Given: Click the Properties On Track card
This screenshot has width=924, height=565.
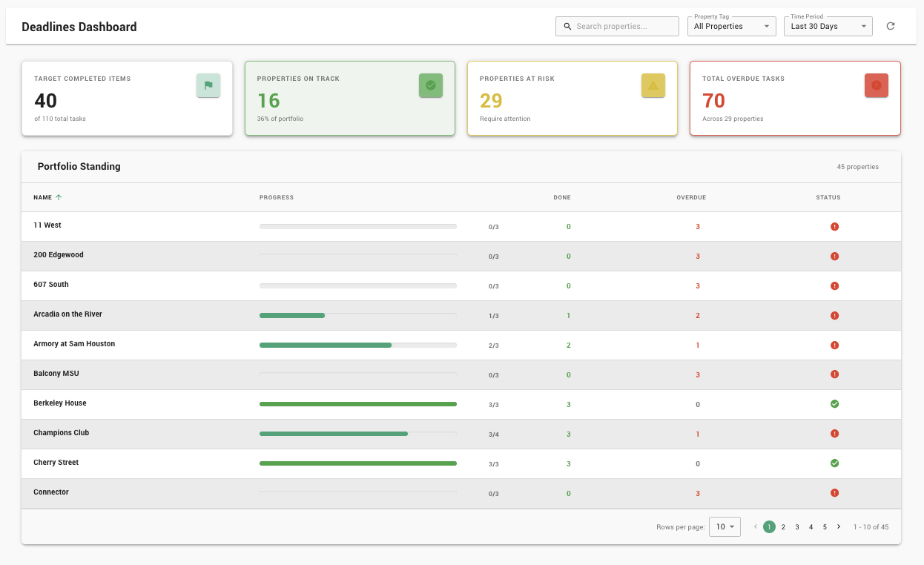Looking at the screenshot, I should [350, 98].
